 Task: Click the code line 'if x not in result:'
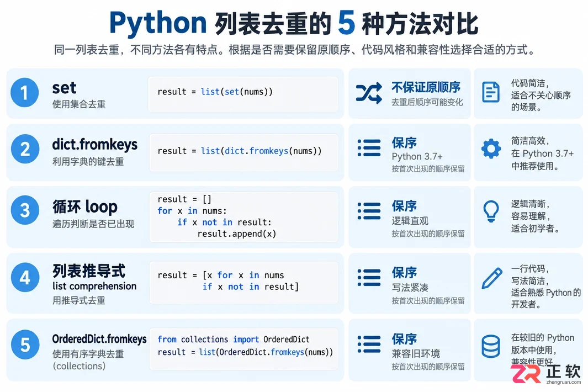pyautogui.click(x=224, y=222)
